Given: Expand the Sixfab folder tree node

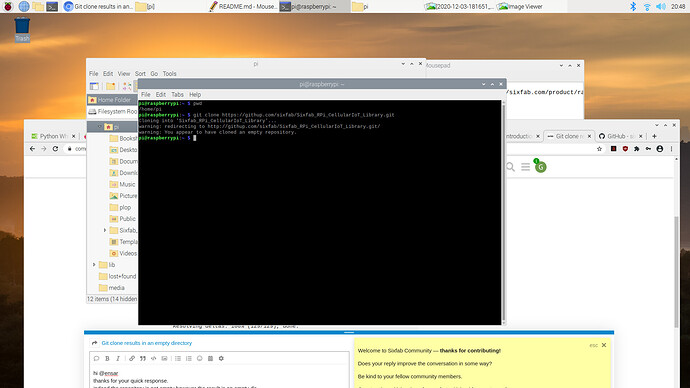Looking at the screenshot, I should point(105,230).
